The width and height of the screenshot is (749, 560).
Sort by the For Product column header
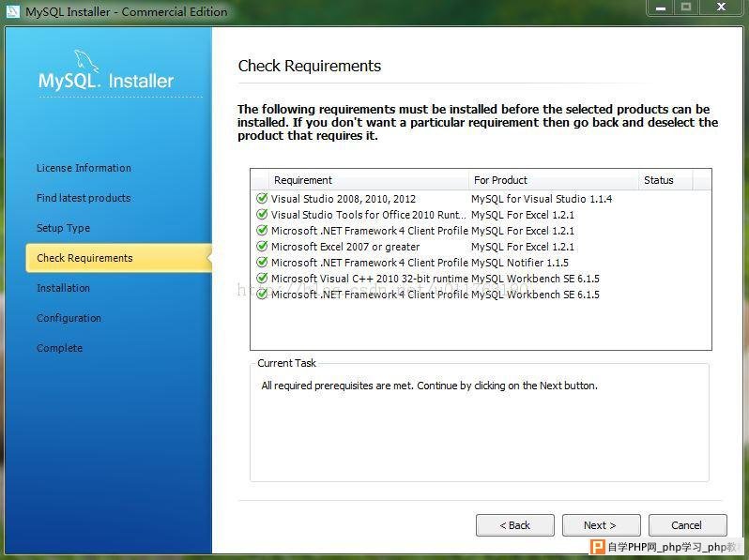[554, 180]
